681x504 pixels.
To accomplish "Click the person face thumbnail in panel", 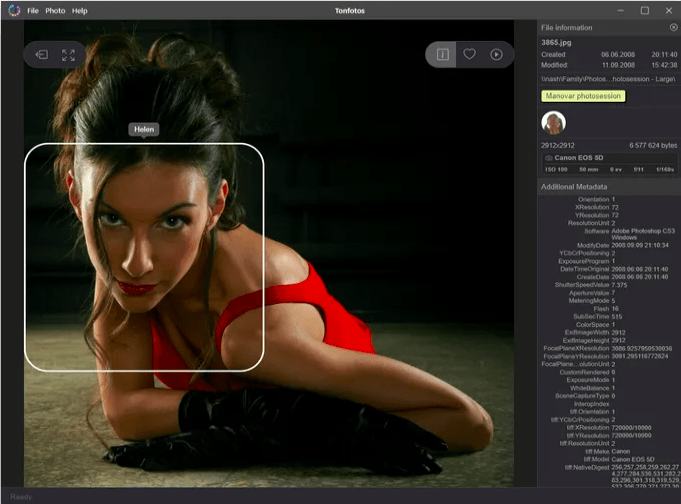I will click(x=553, y=123).
